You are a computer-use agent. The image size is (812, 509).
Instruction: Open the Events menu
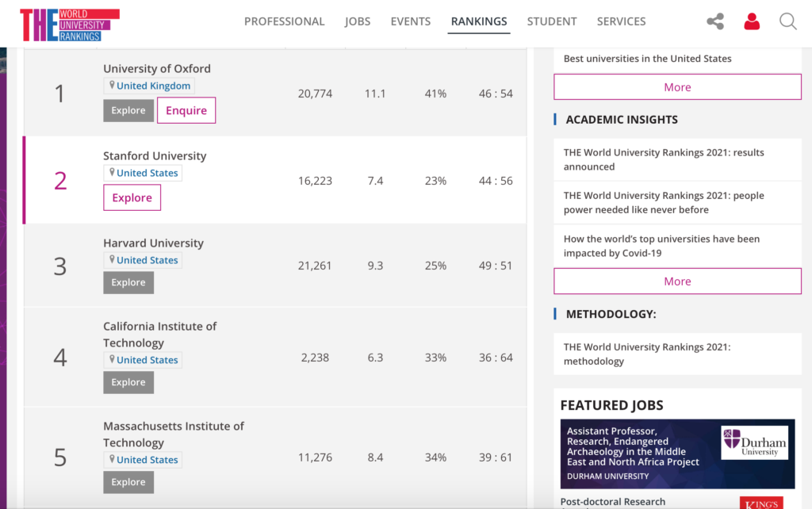tap(410, 21)
